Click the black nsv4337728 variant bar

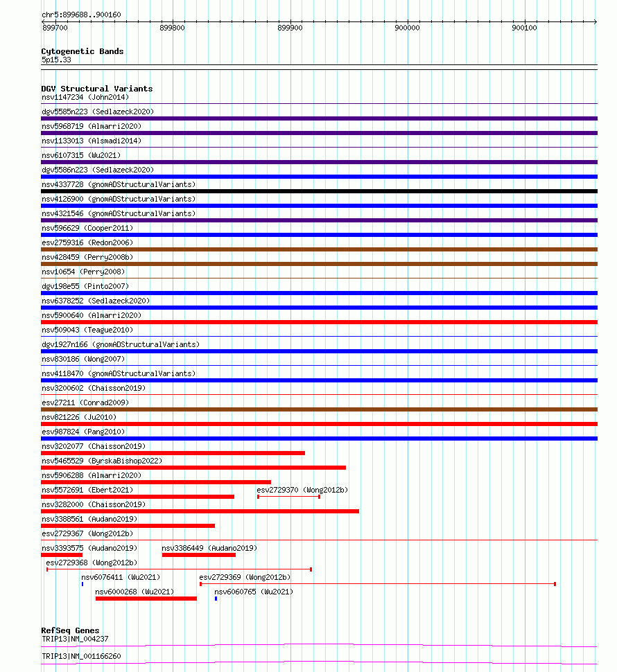click(319, 191)
